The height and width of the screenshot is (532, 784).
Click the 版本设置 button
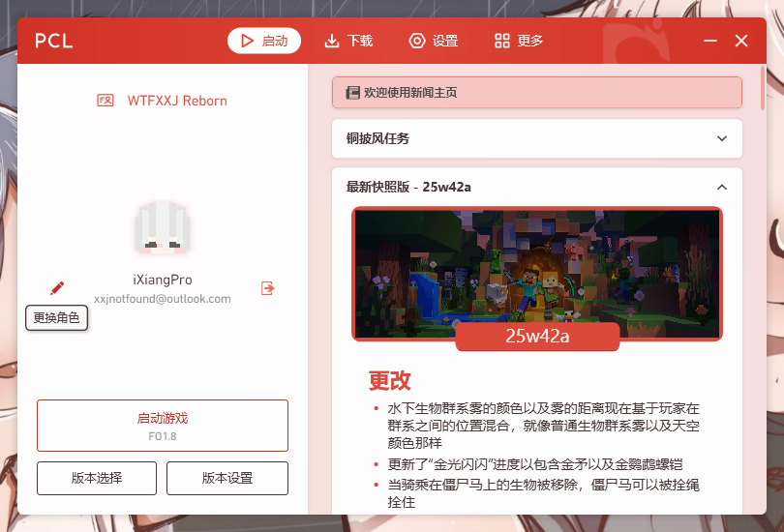coord(227,478)
